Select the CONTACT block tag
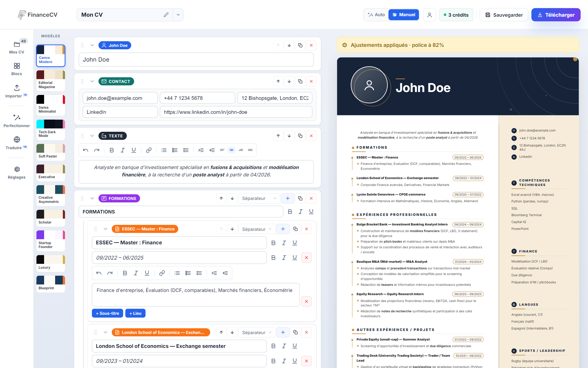Image resolution: width=588 pixels, height=368 pixels. 116,81
